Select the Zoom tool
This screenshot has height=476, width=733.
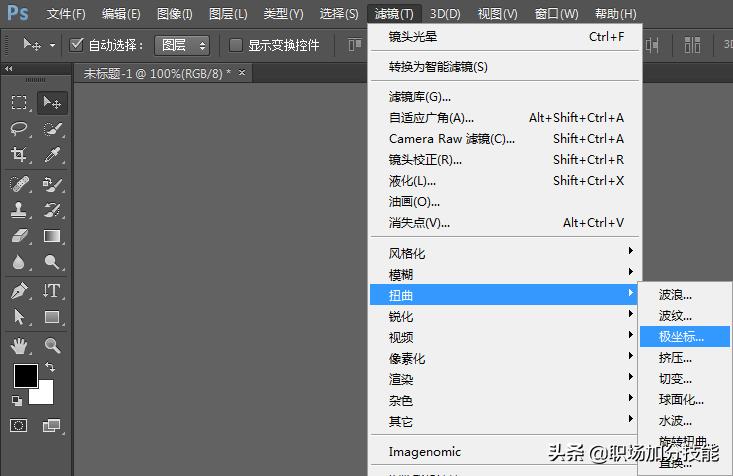pyautogui.click(x=52, y=346)
